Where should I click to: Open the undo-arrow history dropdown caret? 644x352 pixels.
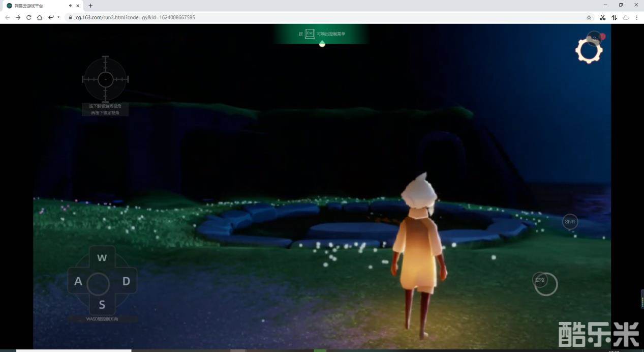(x=58, y=17)
